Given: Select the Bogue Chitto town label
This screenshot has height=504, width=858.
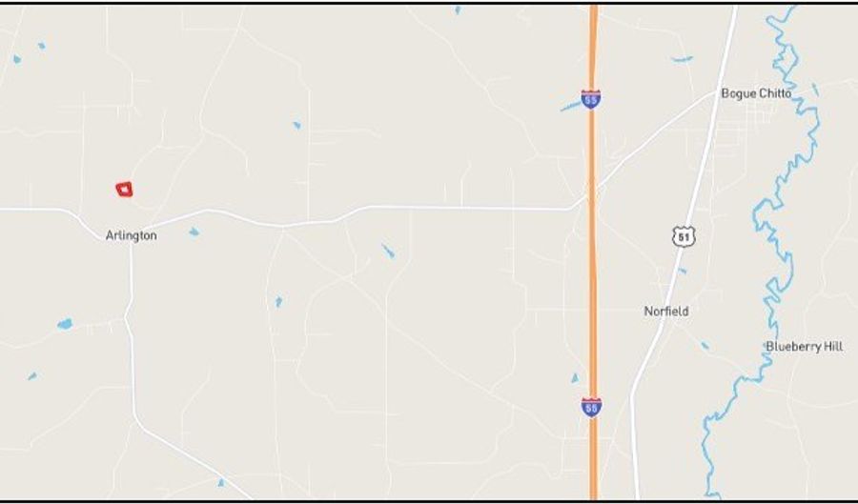Looking at the screenshot, I should (x=756, y=93).
